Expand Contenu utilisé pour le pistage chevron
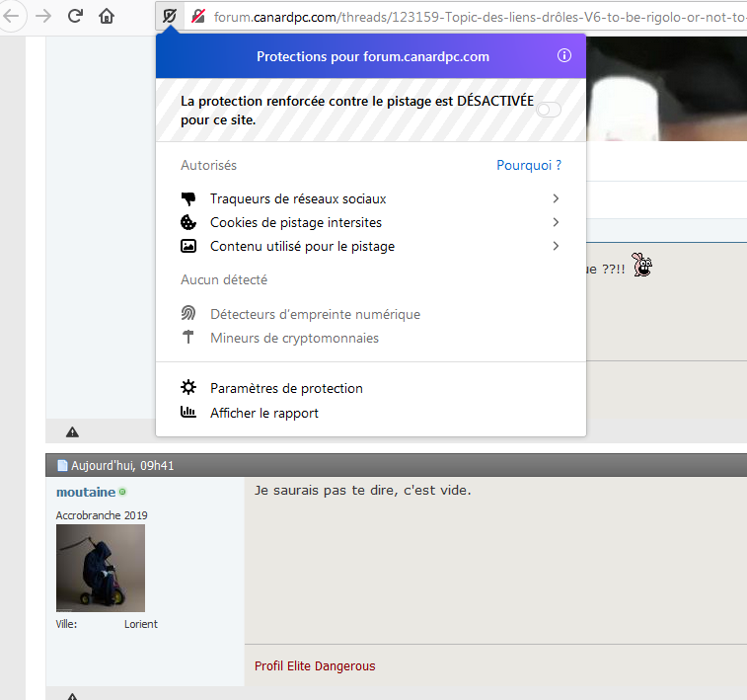Viewport: 747px width, 700px height. pyautogui.click(x=556, y=246)
